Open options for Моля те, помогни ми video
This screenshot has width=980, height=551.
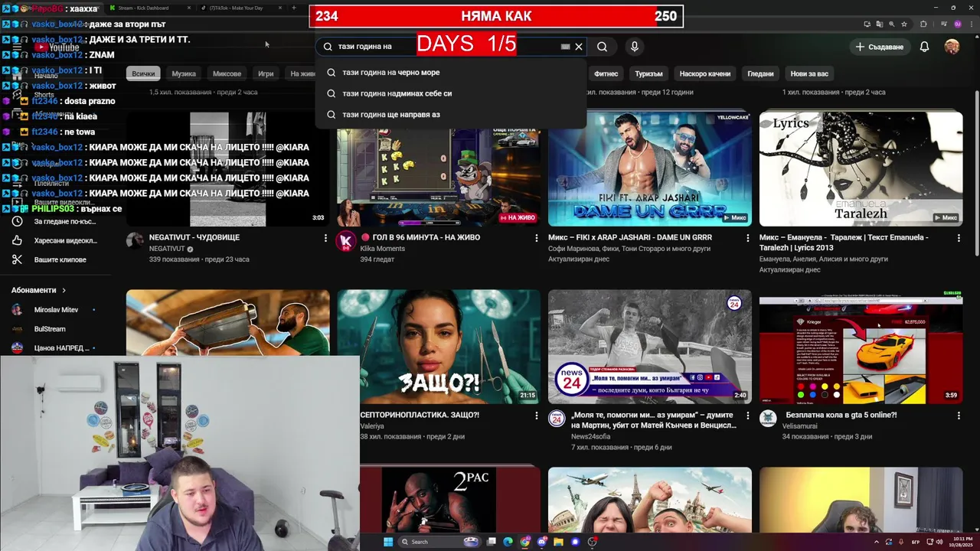click(748, 416)
